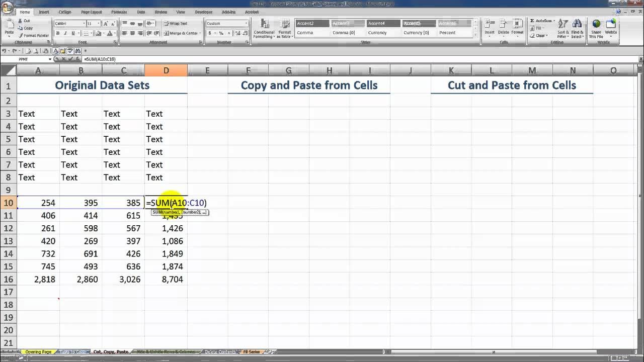
Task: Click the Center align icon
Action: 133,33
